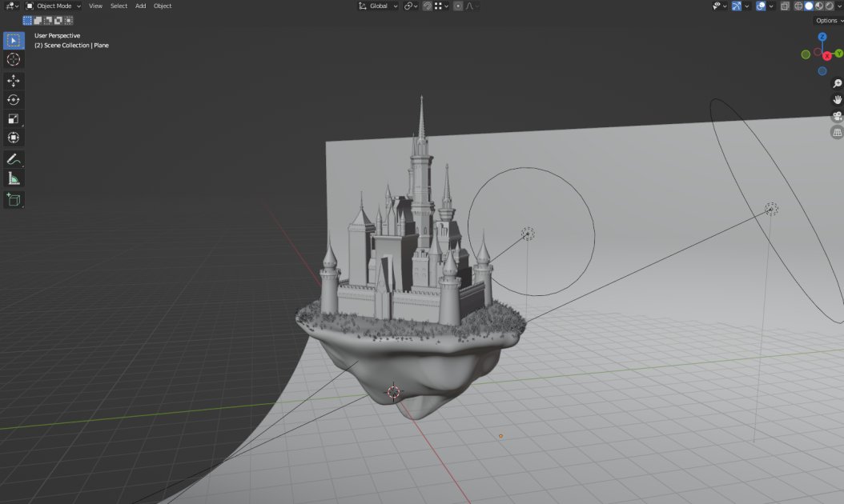
Task: Select the point light near castle
Action: (528, 234)
